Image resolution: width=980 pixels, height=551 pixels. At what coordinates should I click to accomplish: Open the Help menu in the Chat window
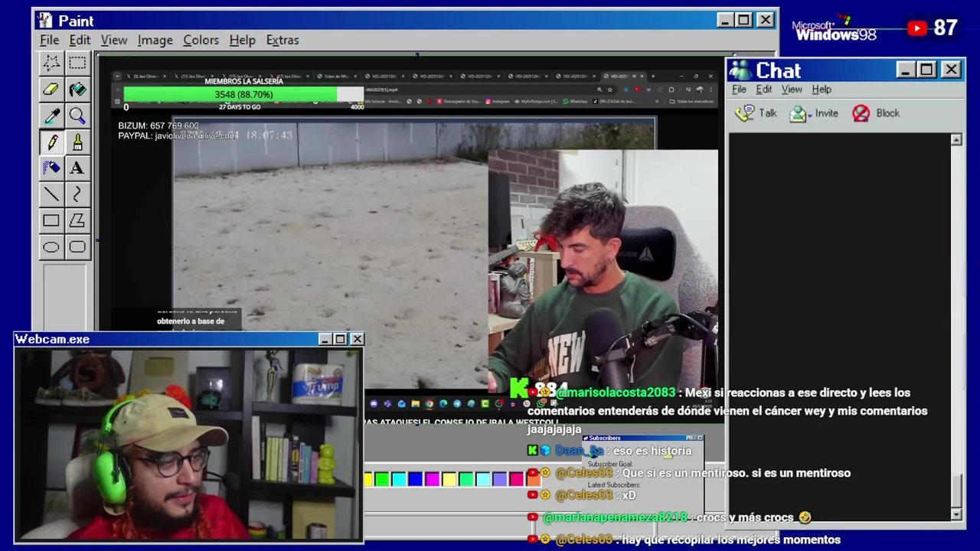[822, 90]
